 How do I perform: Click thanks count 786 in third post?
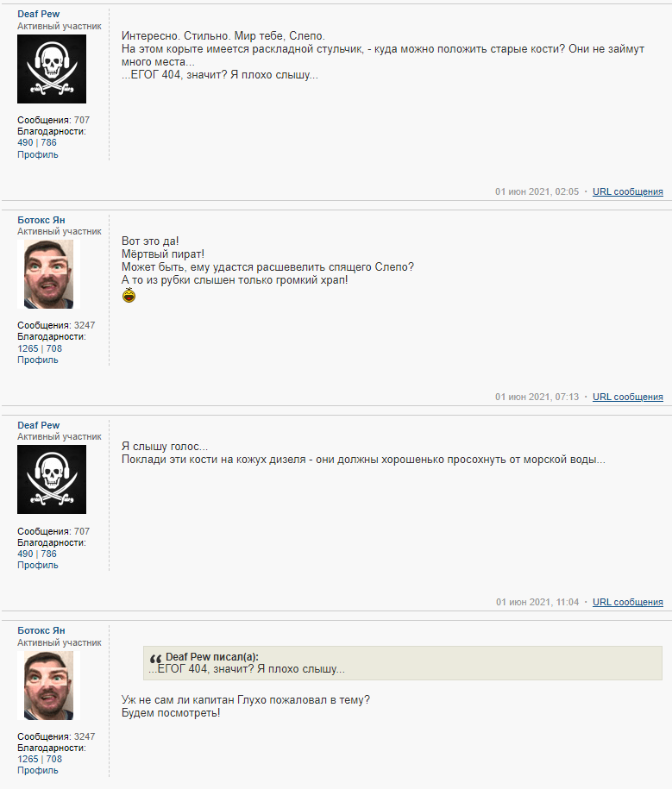coord(49,554)
